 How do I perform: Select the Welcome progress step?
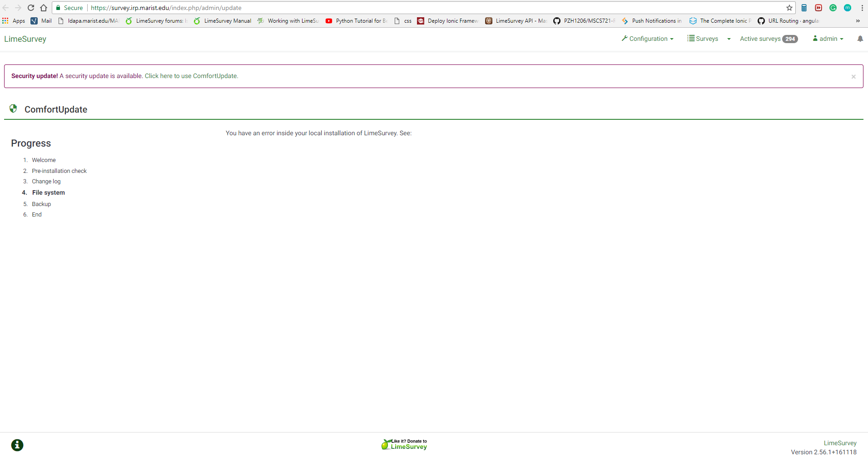(x=44, y=160)
